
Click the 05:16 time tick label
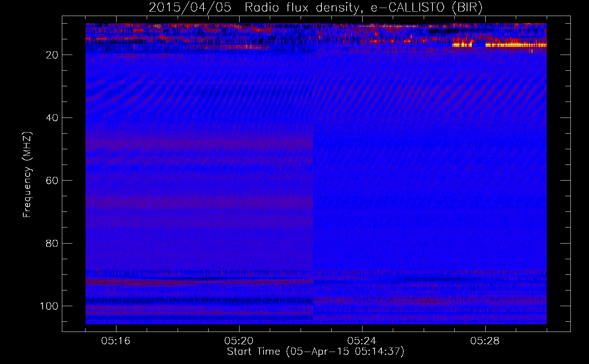pos(116,341)
